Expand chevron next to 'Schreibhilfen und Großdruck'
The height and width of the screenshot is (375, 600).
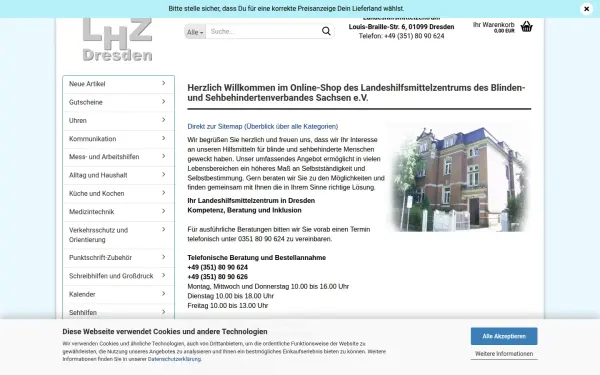(x=163, y=276)
